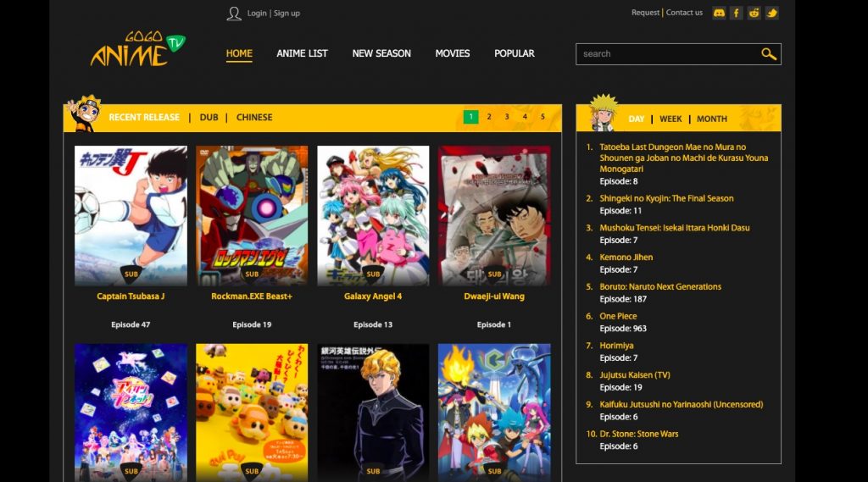This screenshot has height=482, width=868.
Task: Switch to RECENT RELEASE tab
Action: coord(144,117)
